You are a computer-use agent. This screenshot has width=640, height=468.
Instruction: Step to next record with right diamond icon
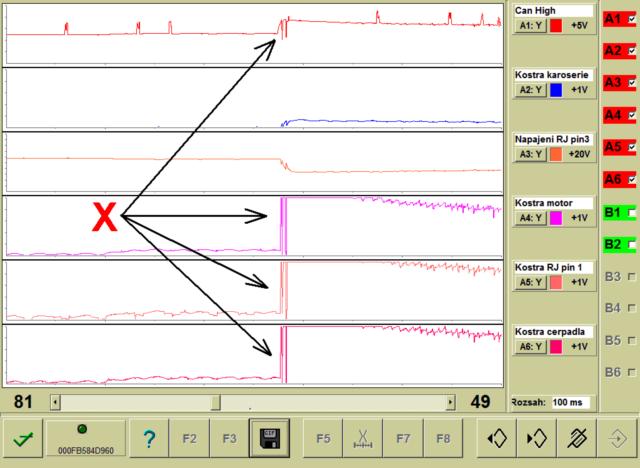click(536, 439)
